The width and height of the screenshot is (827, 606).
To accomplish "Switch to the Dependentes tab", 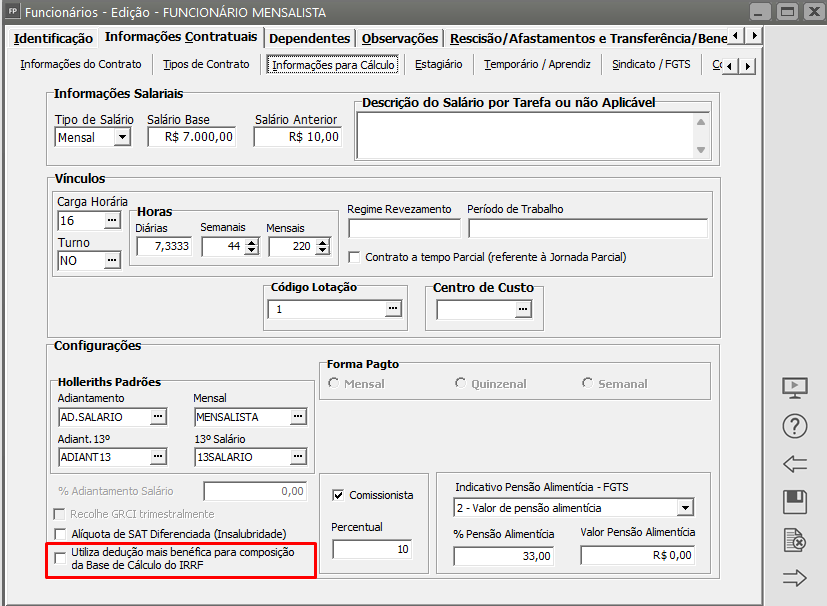I will click(x=309, y=38).
